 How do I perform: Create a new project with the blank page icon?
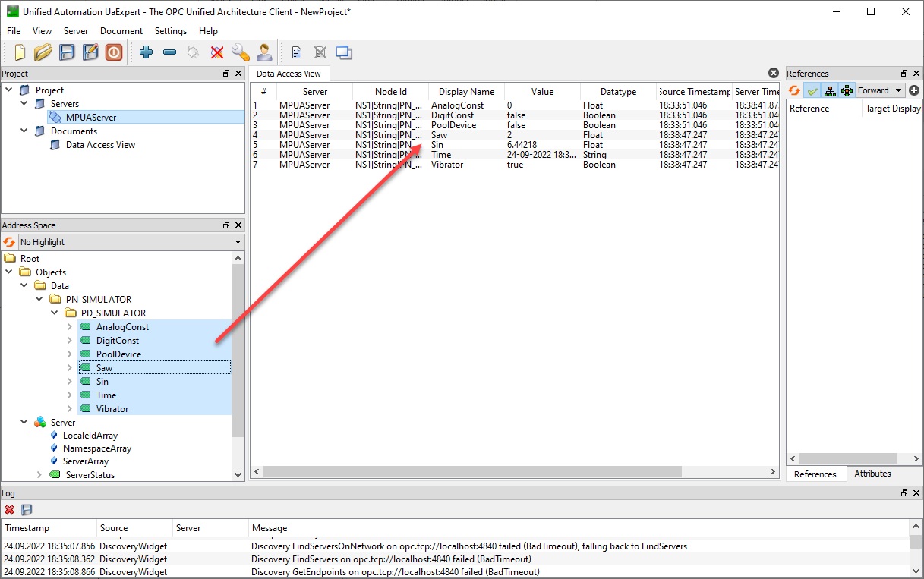pos(20,52)
